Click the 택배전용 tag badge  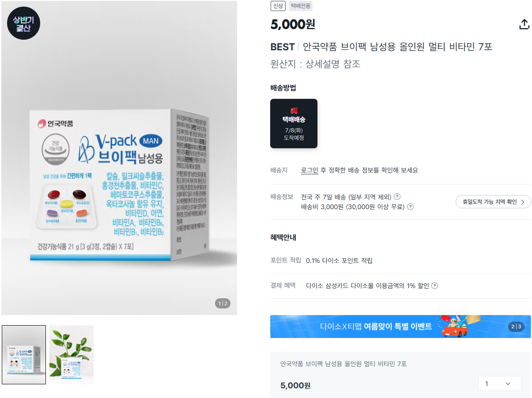(301, 6)
